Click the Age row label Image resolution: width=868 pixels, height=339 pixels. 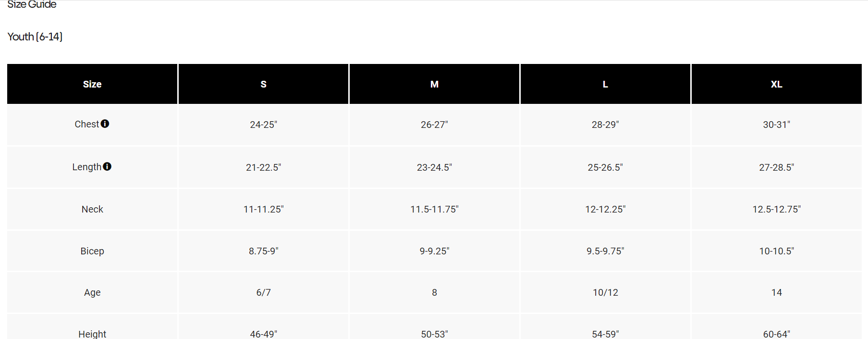tap(92, 292)
